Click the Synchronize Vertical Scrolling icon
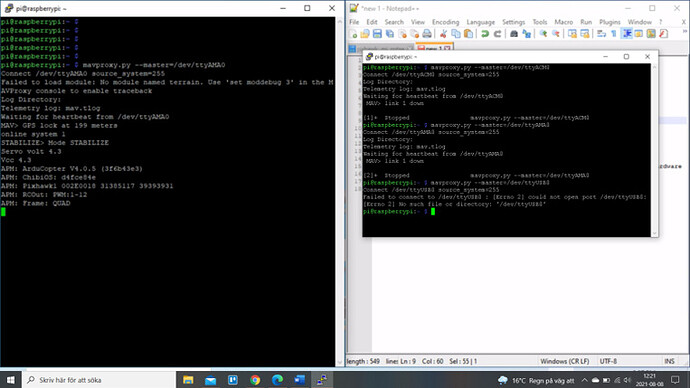690x388 pixels. pyautogui.click(x=572, y=34)
